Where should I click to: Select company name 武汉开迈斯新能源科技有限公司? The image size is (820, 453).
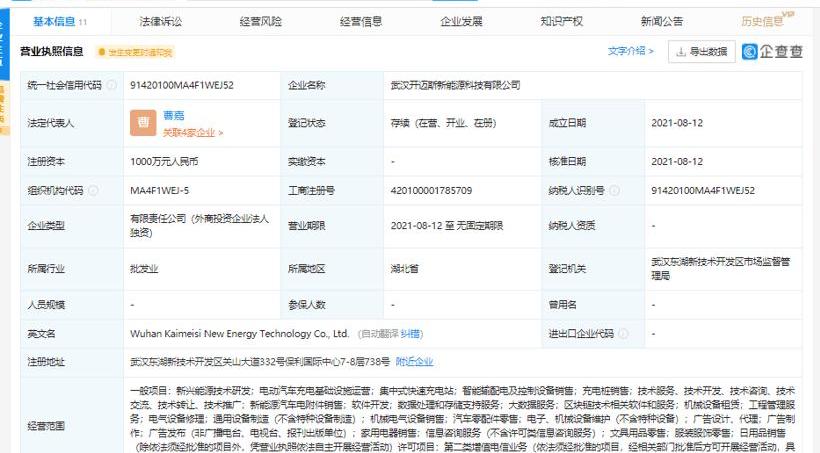(x=455, y=85)
